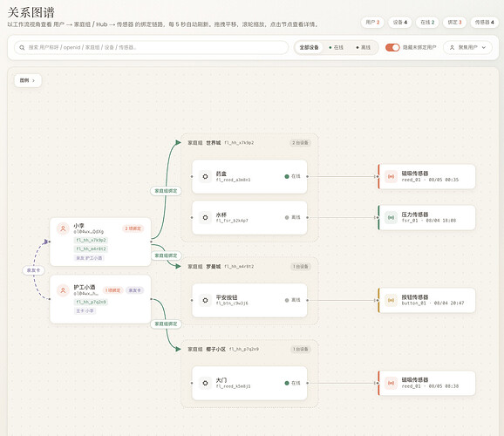The height and width of the screenshot is (436, 504).
Task: Click the 2 项绑定 badge on 小李
Action: 133,228
